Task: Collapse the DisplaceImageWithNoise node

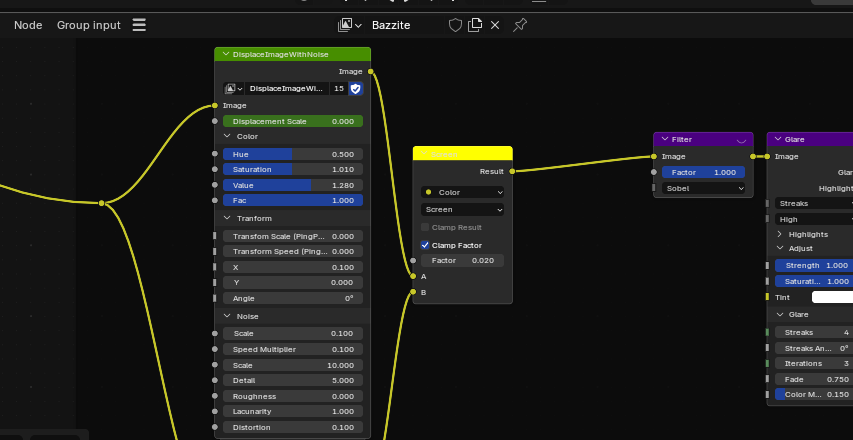Action: tap(226, 54)
